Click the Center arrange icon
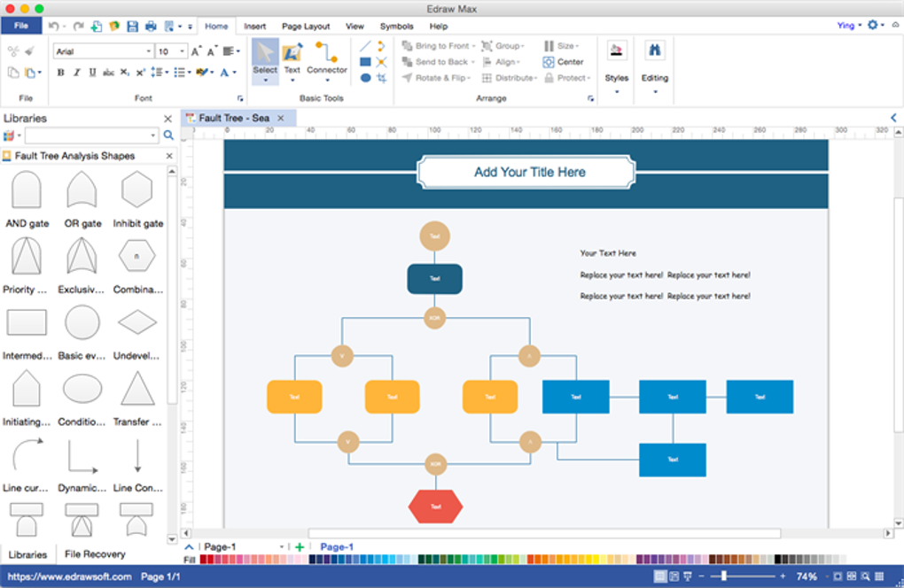Screen dimensions: 904x588 click(564, 62)
